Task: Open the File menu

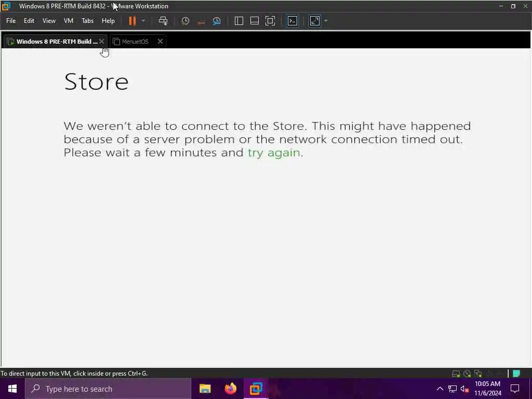Action: [11, 21]
